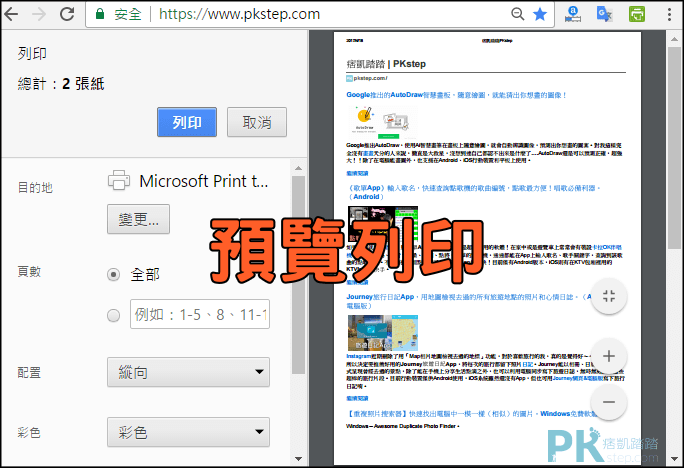The width and height of the screenshot is (684, 468).
Task: Zoom in the print preview with plus
Action: 609,356
